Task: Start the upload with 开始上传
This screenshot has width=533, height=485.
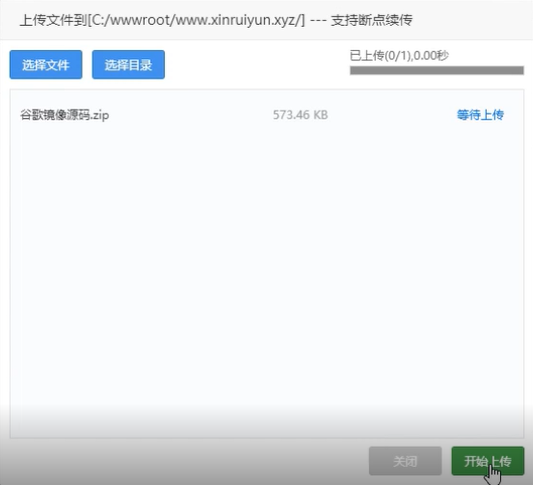Action: coord(488,461)
